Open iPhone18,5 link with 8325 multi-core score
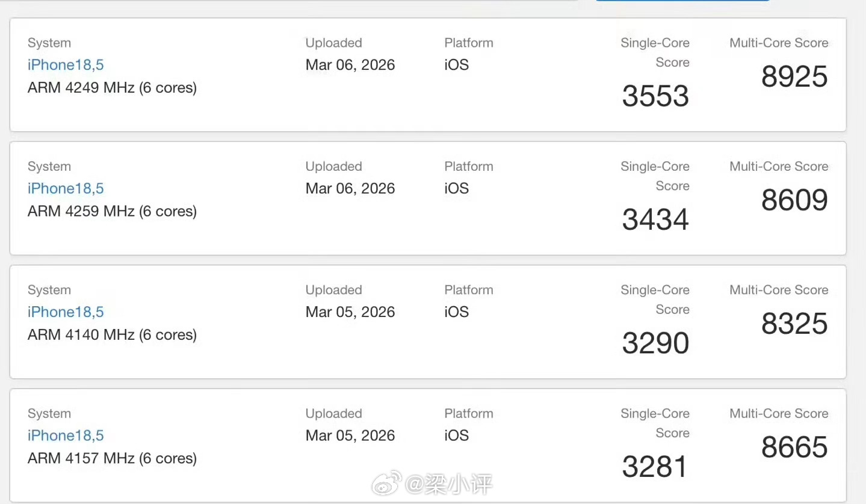The width and height of the screenshot is (866, 504). pyautogui.click(x=66, y=312)
